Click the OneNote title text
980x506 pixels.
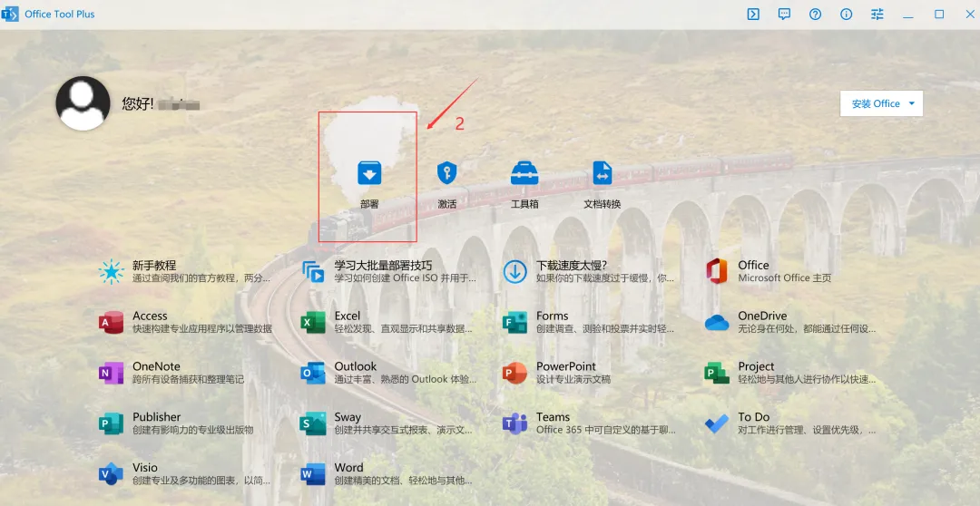pyautogui.click(x=156, y=366)
